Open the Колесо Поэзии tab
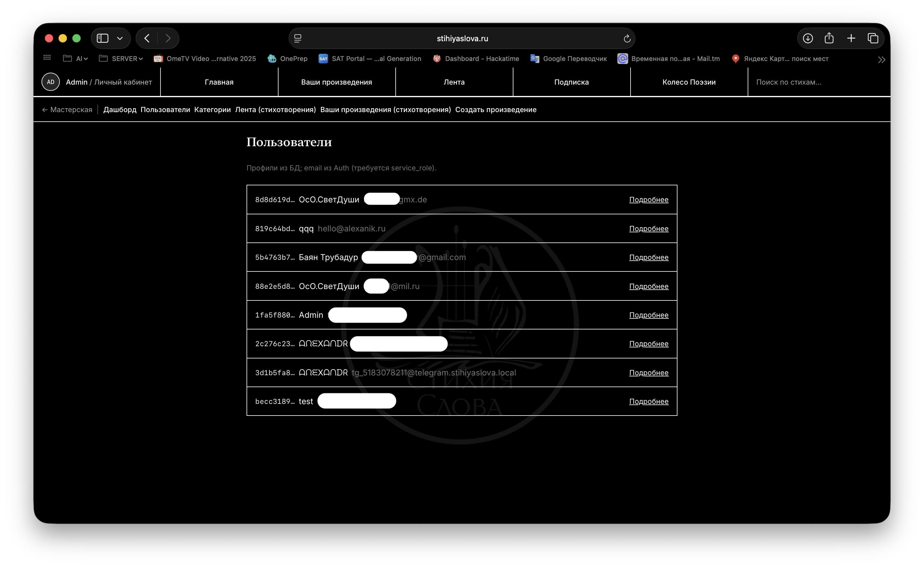 pyautogui.click(x=689, y=82)
